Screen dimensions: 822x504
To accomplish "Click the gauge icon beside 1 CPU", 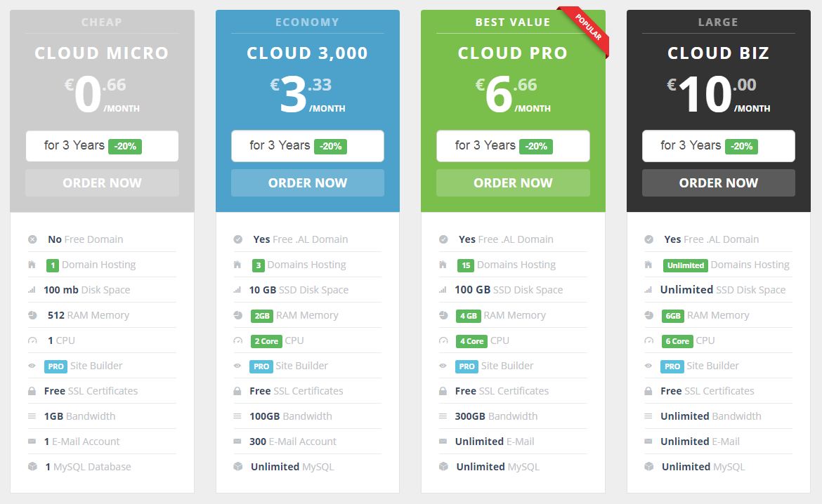I will pos(32,340).
